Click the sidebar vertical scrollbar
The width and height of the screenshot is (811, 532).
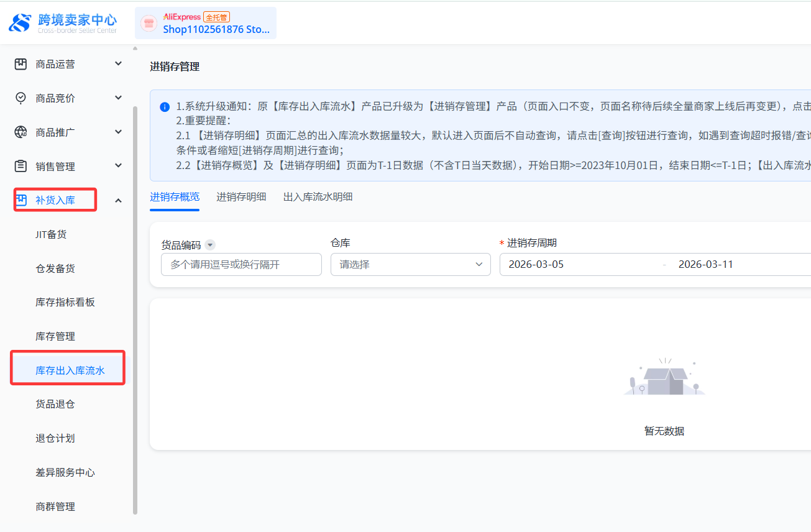click(x=135, y=311)
